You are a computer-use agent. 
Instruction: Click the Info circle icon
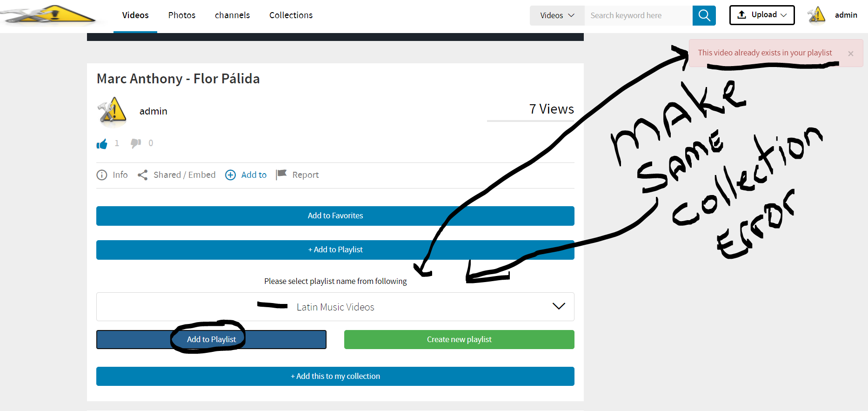102,175
